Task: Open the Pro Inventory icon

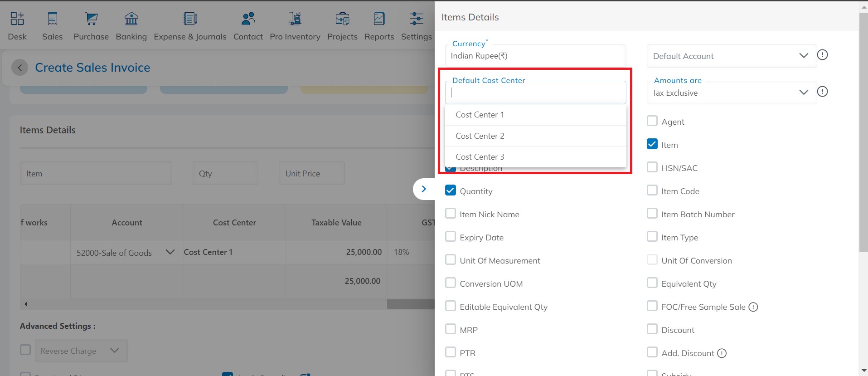Action: (x=295, y=19)
